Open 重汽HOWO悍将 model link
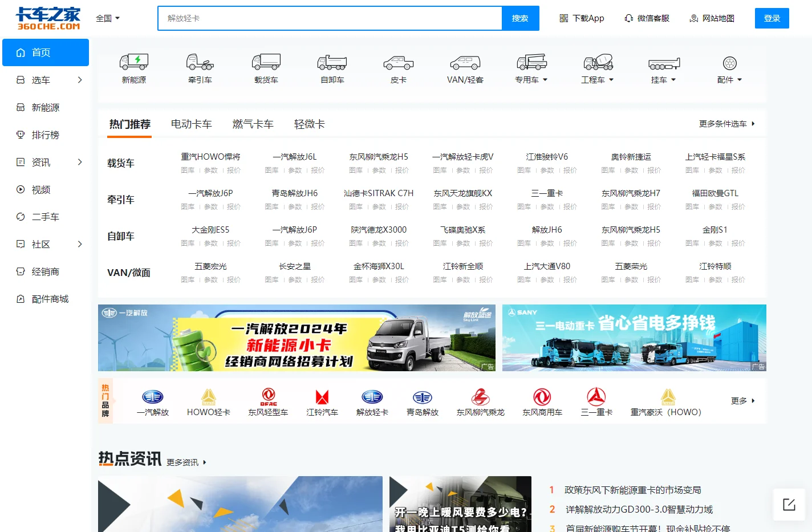 coord(210,157)
